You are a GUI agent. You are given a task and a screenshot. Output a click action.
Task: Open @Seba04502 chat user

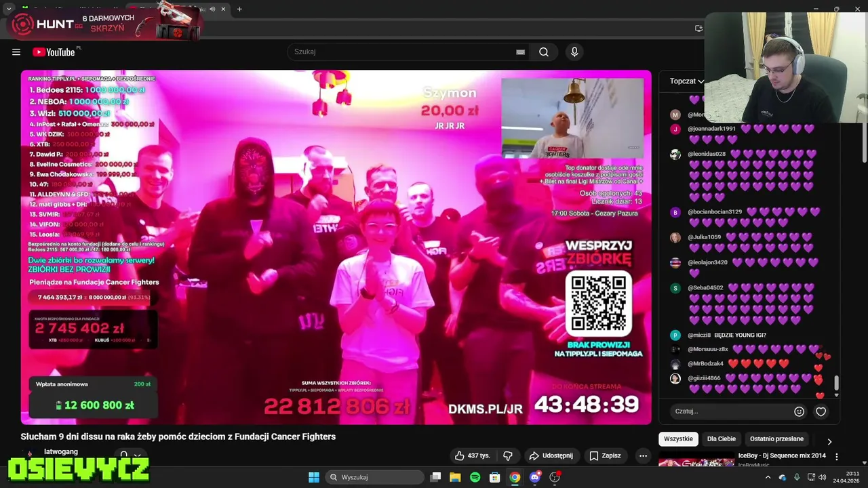(x=705, y=288)
